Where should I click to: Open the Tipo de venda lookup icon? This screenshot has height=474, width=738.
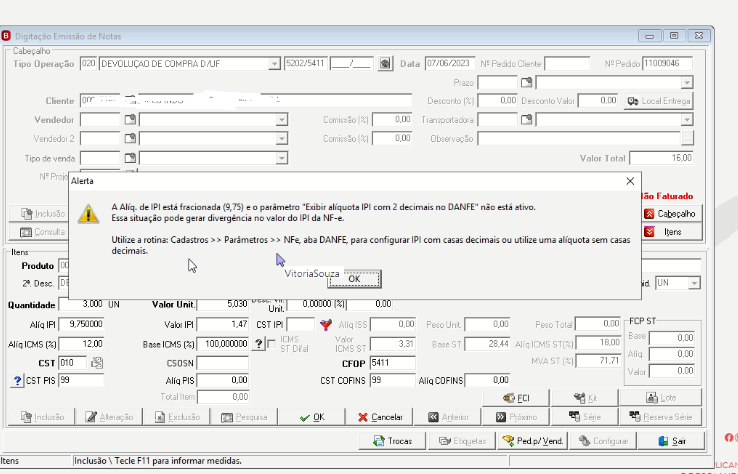tap(130, 158)
